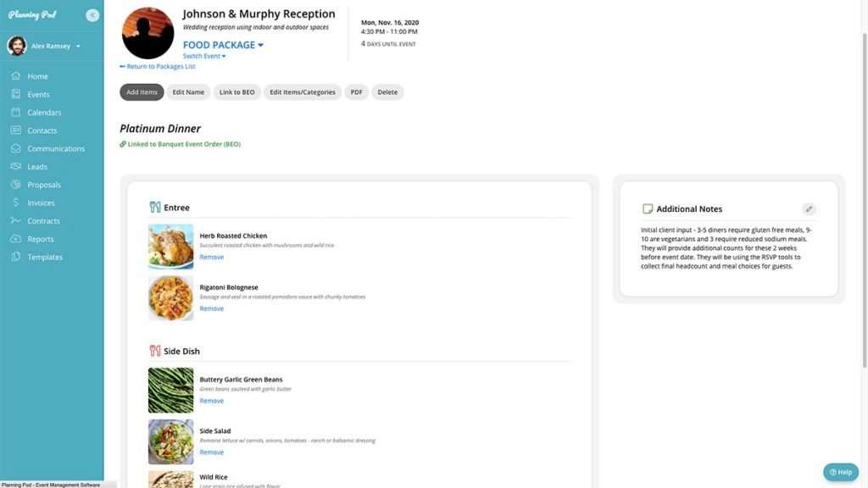Image resolution: width=868 pixels, height=488 pixels.
Task: Export the package with the PDF button
Action: [356, 91]
